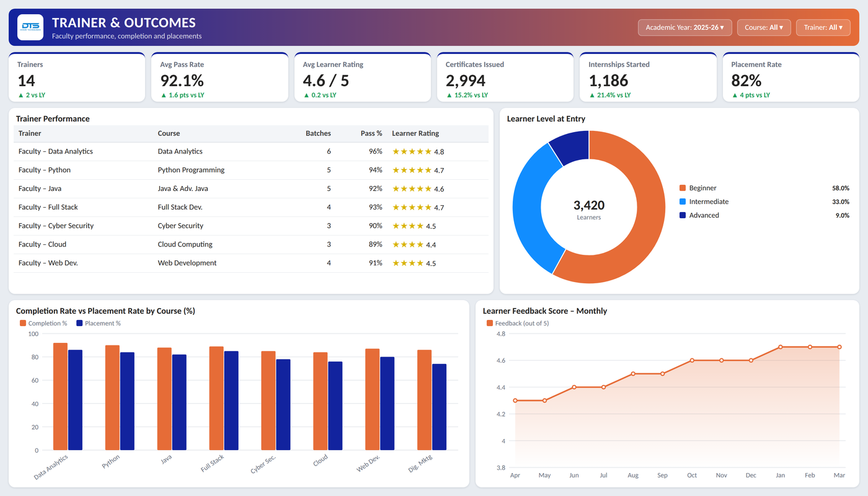Toggle the Placement % legend swatch
Image resolution: width=868 pixels, height=496 pixels.
[x=79, y=323]
